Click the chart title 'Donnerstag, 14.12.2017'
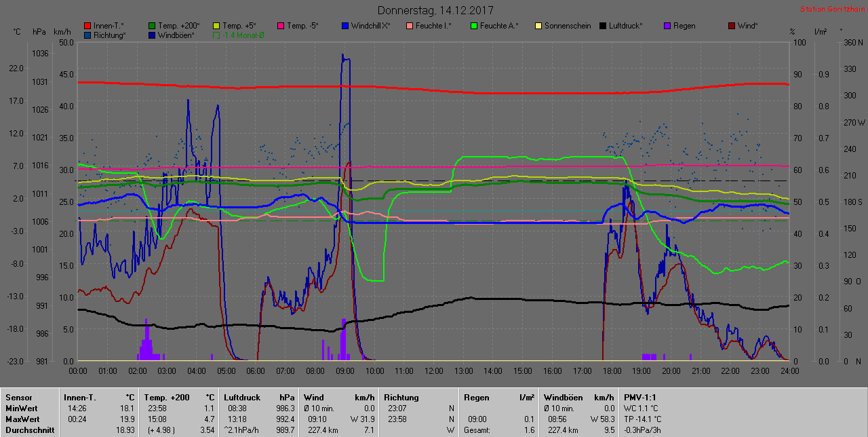868x437 pixels. click(x=435, y=10)
